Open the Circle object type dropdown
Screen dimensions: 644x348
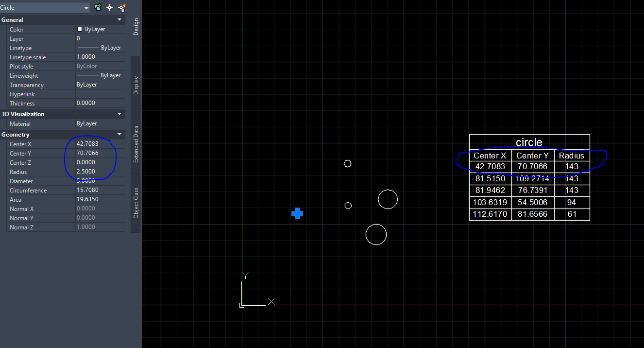click(x=45, y=8)
